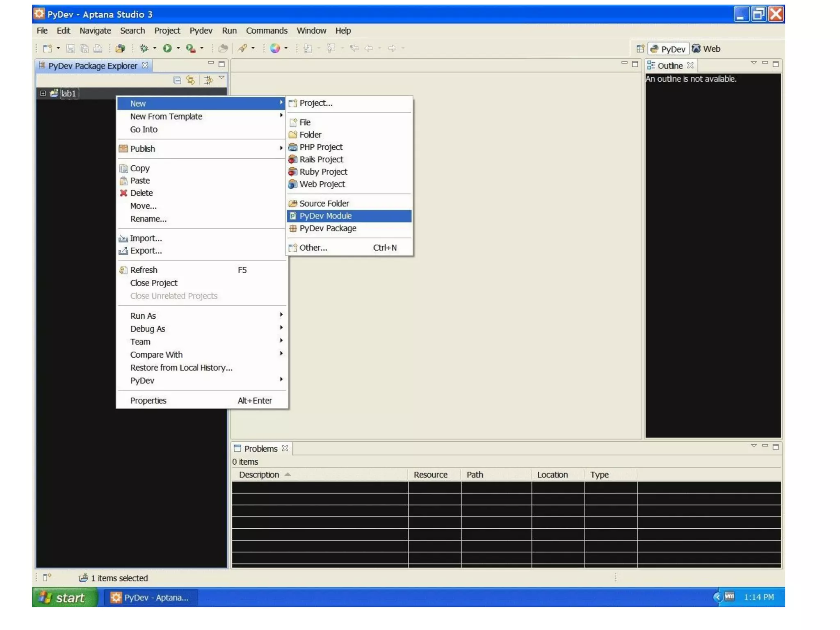Click the Run External Tools icon

point(191,48)
